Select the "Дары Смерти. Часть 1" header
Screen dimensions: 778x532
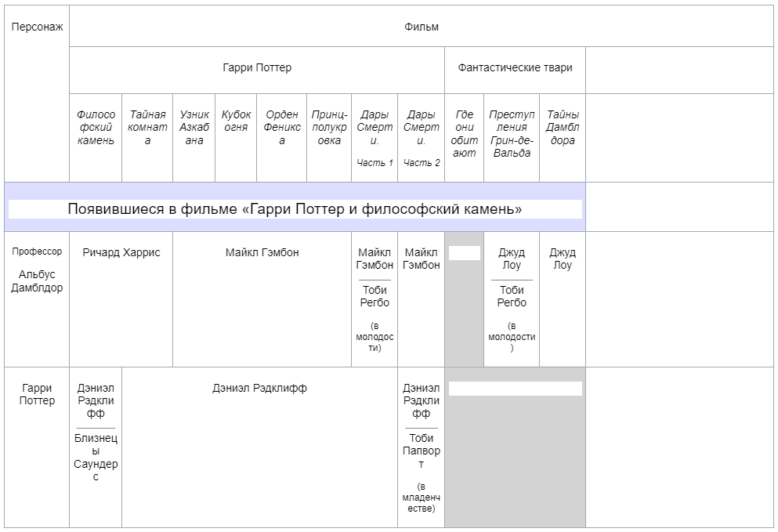click(375, 138)
